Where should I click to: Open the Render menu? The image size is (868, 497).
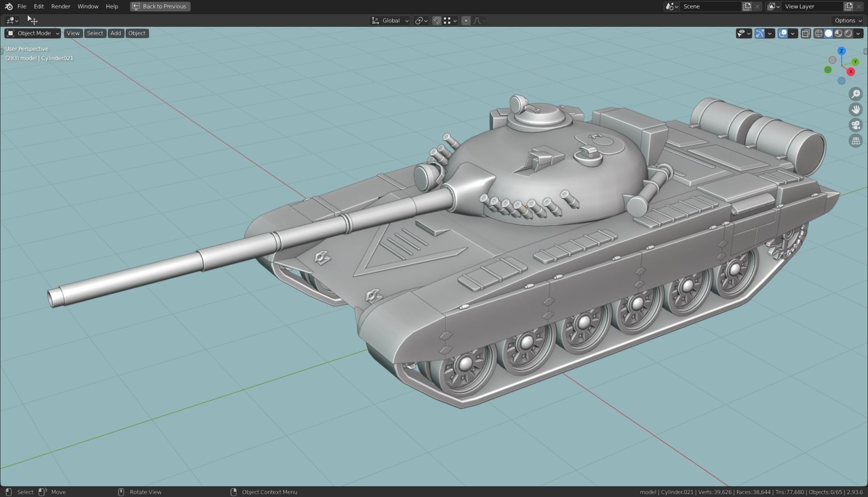tap(61, 7)
